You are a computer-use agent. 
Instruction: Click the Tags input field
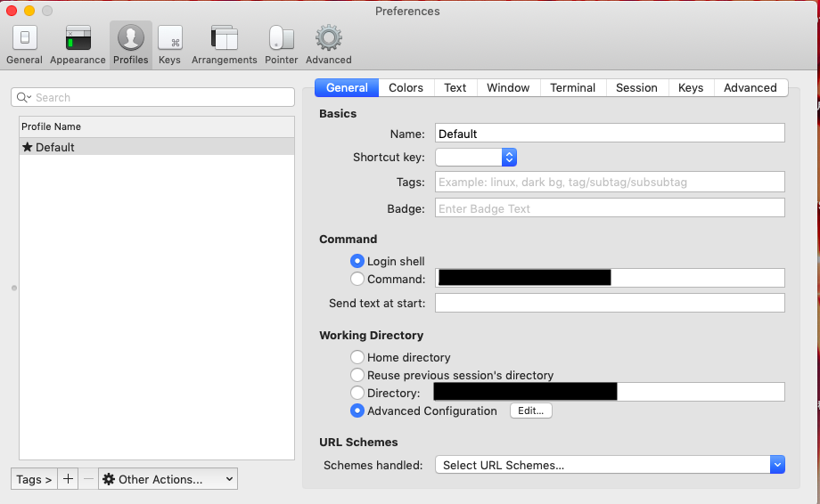tap(610, 182)
